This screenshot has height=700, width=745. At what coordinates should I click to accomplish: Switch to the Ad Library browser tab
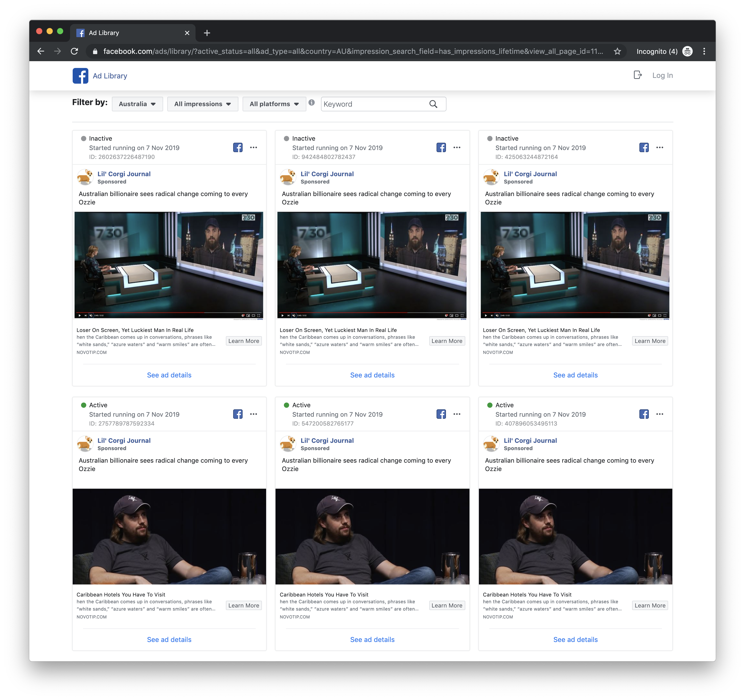tap(112, 33)
